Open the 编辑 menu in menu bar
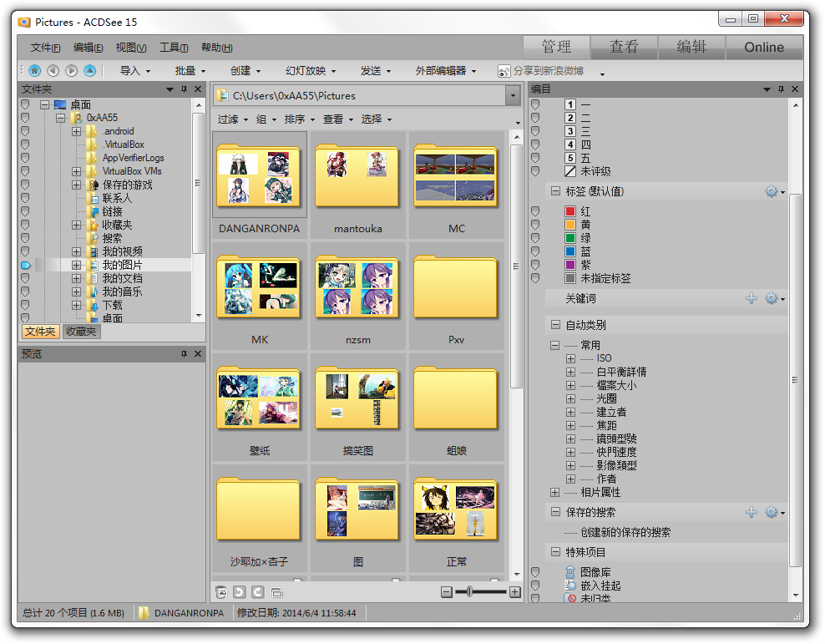This screenshot has width=825, height=644. point(88,48)
